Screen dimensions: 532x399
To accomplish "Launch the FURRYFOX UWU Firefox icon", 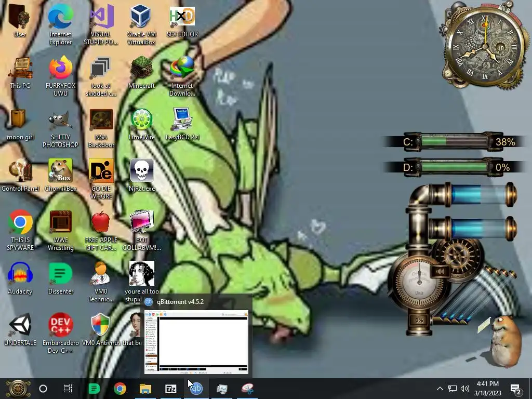I will tap(60, 76).
